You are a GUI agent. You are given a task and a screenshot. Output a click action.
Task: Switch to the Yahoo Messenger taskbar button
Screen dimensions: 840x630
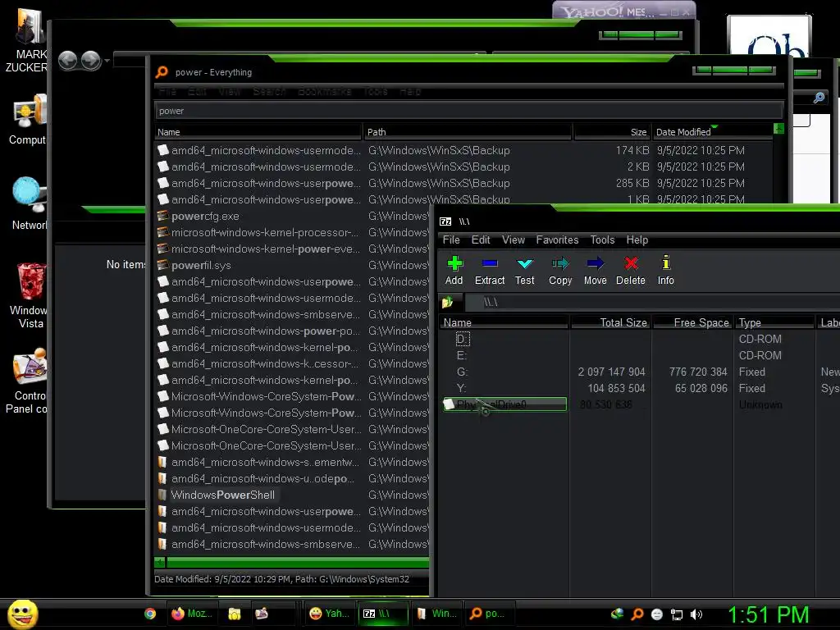330,614
